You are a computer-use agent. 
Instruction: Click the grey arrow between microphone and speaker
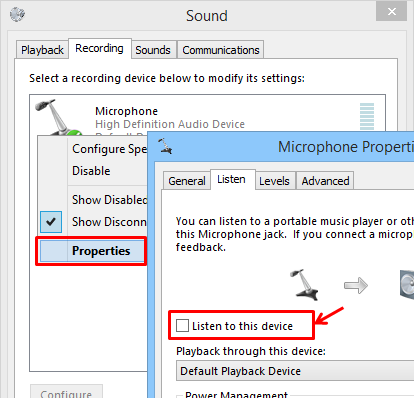[356, 286]
